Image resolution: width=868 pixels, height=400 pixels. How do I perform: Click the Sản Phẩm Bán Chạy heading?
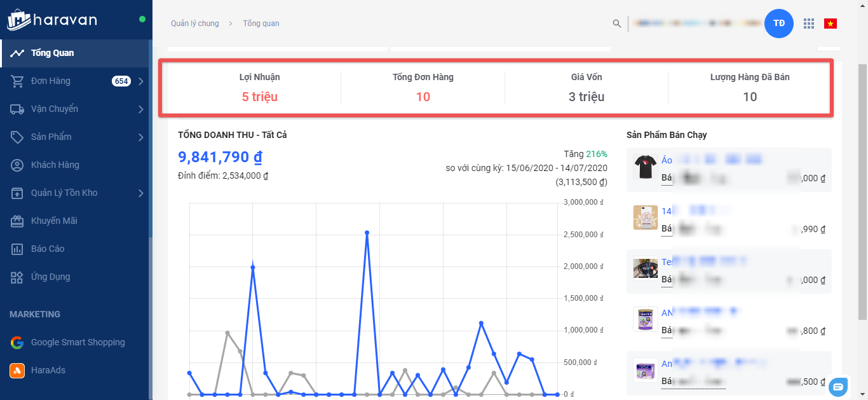pos(667,135)
